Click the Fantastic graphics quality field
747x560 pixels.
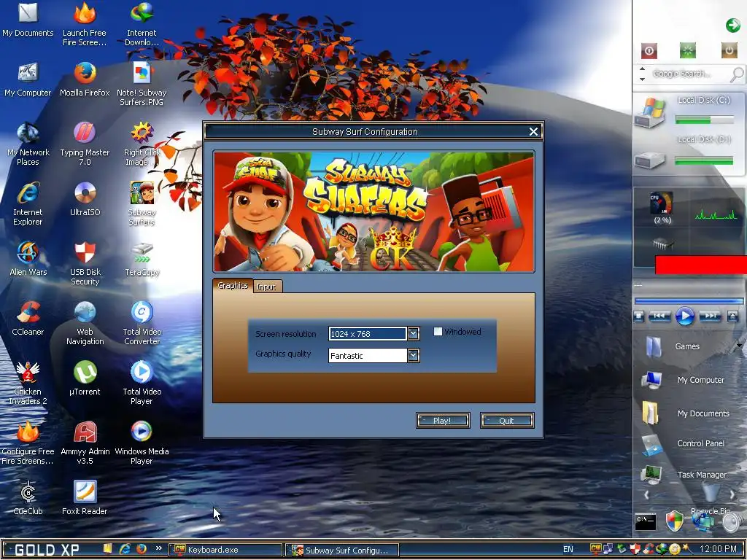(368, 355)
